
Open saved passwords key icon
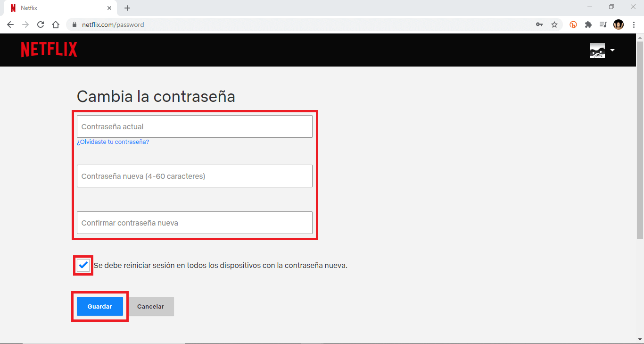(539, 25)
